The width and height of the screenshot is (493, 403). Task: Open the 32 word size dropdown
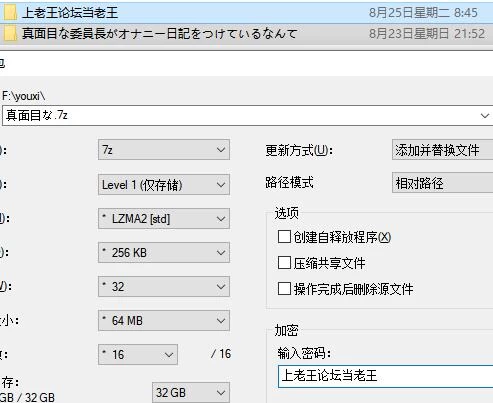pos(164,287)
